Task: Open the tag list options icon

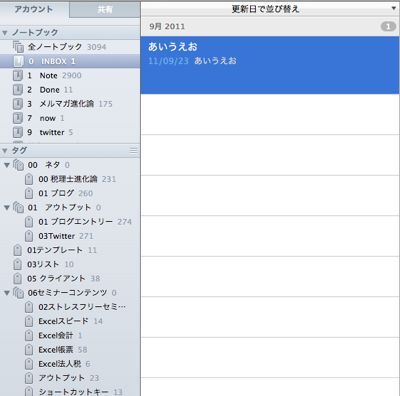Action: (x=133, y=151)
